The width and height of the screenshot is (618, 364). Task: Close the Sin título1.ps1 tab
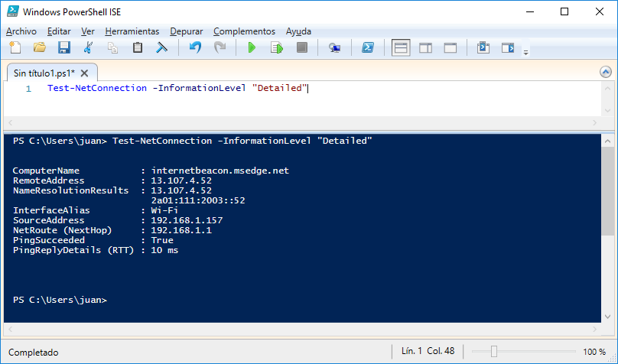[84, 73]
